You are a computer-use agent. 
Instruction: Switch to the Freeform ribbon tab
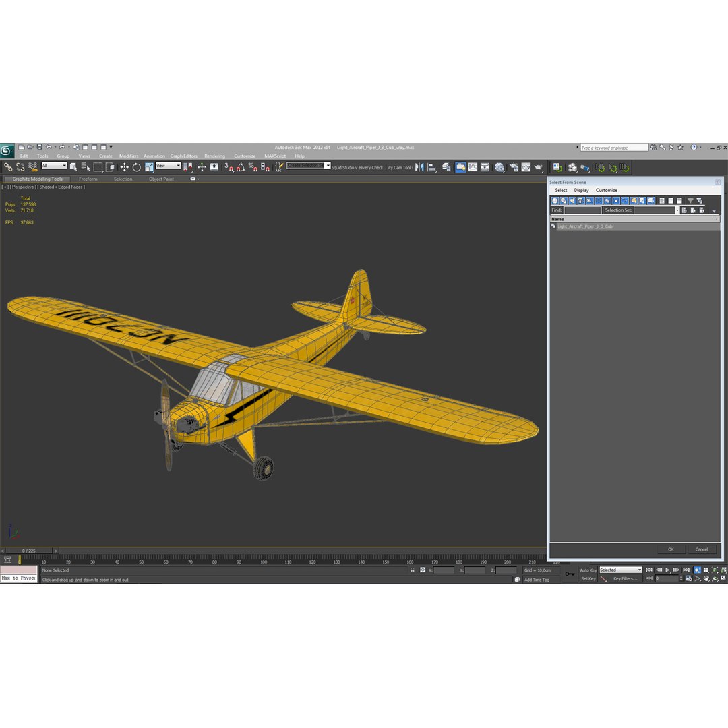point(88,179)
